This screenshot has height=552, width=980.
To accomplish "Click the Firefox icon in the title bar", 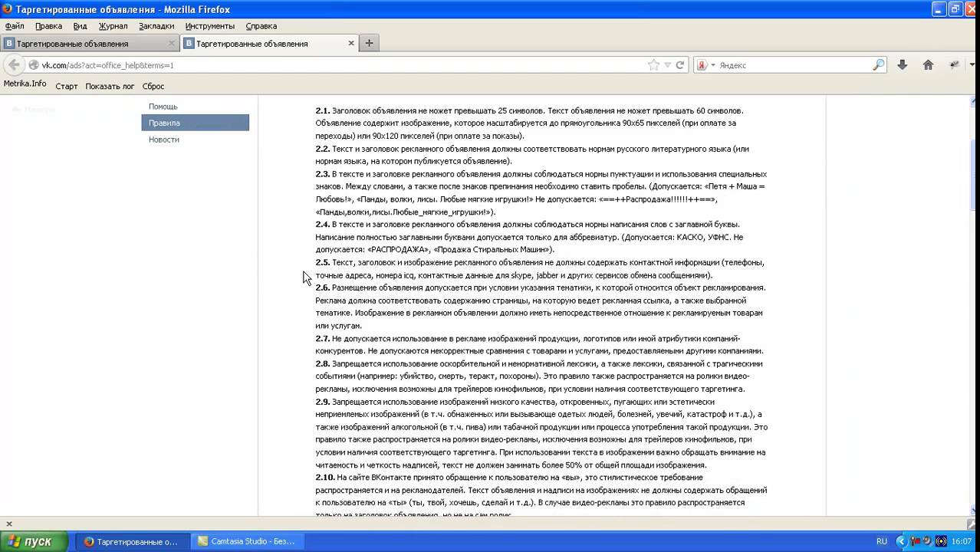I will 7,9.
